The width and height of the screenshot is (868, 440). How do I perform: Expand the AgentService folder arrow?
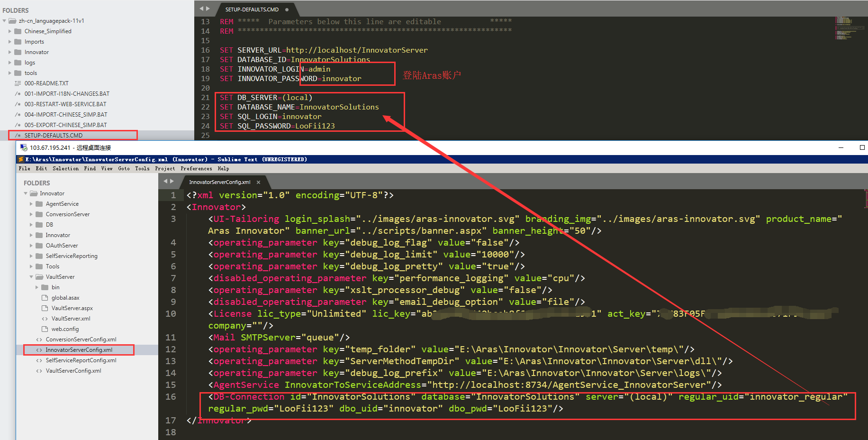coord(31,204)
